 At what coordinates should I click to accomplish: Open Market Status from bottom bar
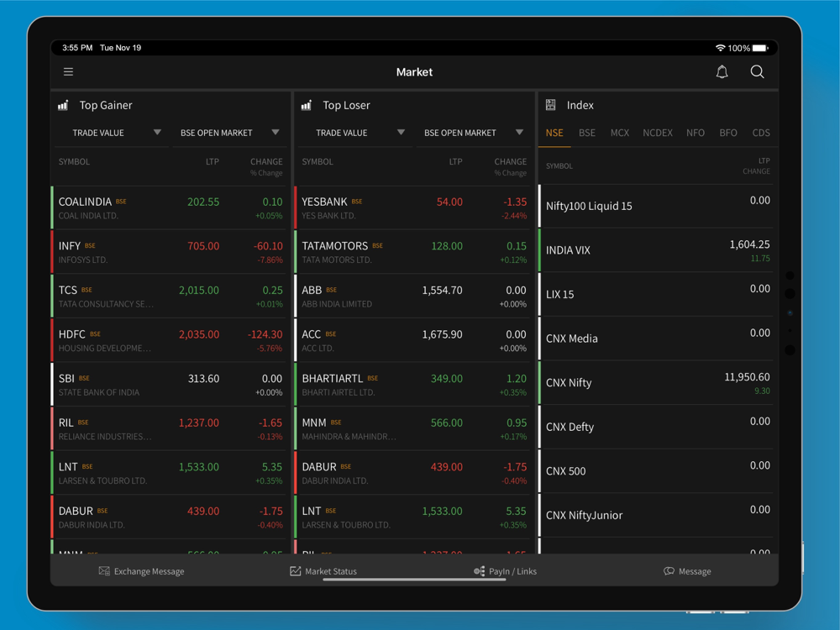pos(323,571)
